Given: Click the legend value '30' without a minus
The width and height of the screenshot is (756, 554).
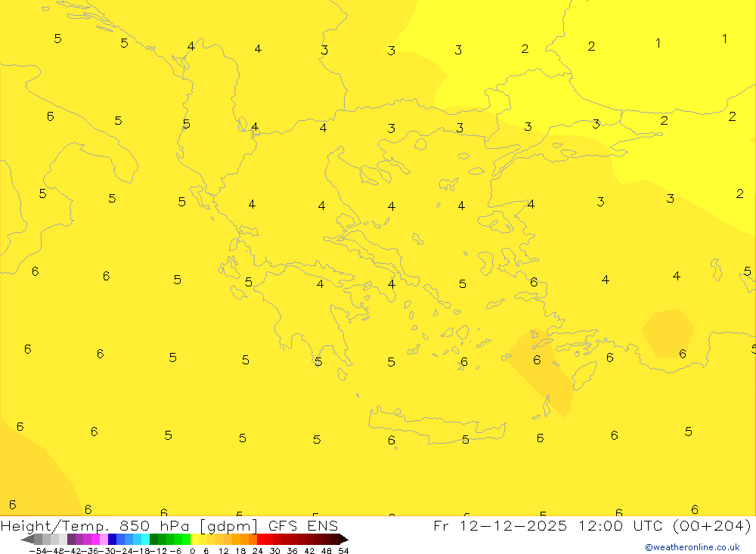Looking at the screenshot, I should tap(275, 551).
